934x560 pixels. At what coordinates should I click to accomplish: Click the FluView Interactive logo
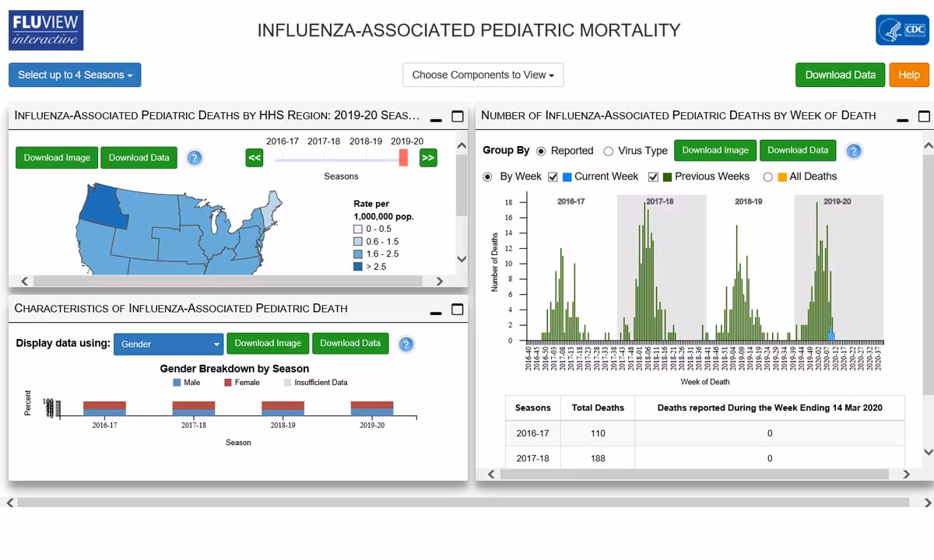click(x=45, y=30)
